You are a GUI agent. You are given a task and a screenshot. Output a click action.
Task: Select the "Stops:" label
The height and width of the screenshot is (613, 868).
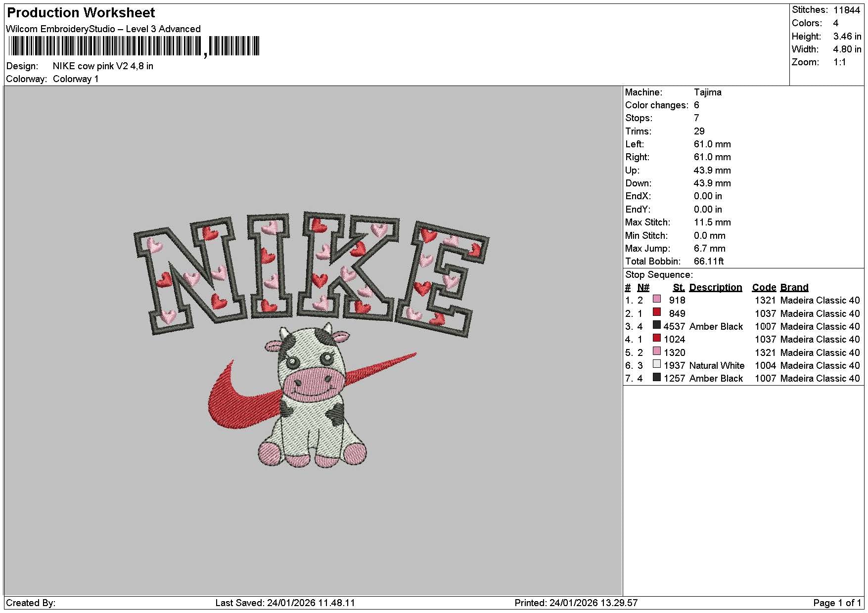pyautogui.click(x=639, y=118)
